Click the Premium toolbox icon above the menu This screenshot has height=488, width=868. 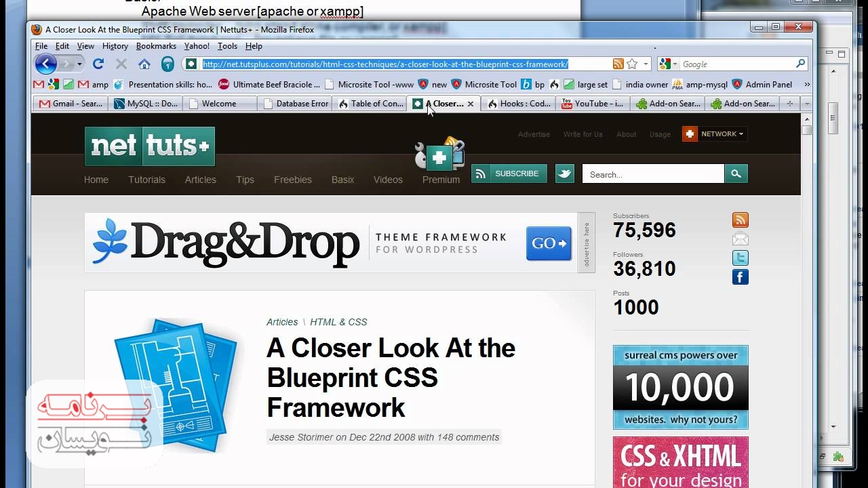coord(440,155)
